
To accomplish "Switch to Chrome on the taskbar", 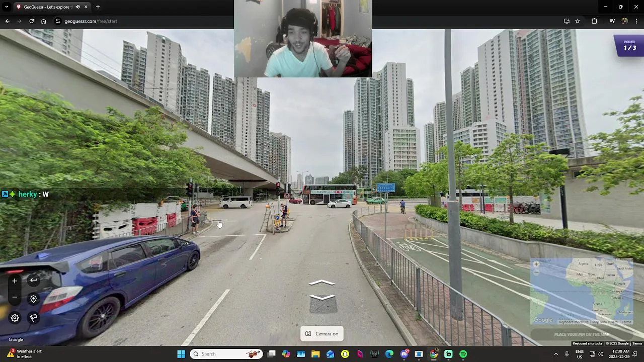I will 434,354.
